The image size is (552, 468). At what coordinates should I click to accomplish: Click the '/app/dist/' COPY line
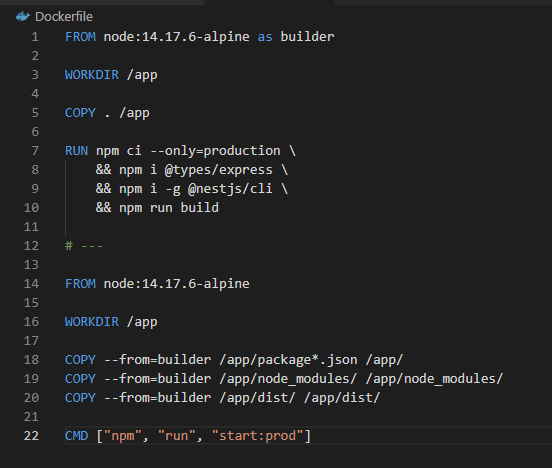click(x=222, y=398)
